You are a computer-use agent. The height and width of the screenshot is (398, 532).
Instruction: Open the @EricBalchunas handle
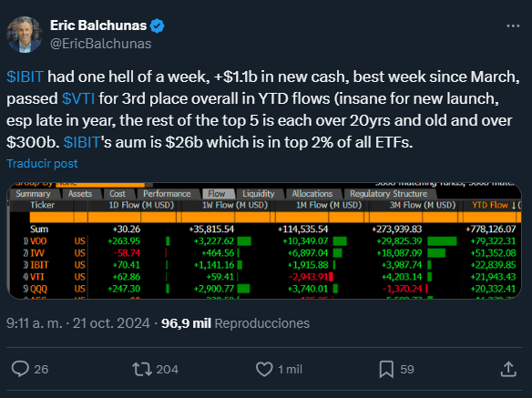point(101,44)
